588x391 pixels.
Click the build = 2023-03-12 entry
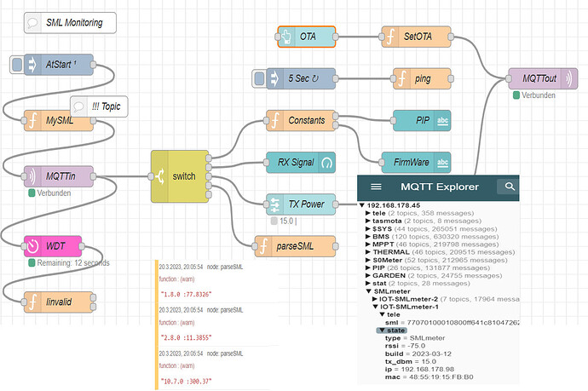pyautogui.click(x=418, y=354)
